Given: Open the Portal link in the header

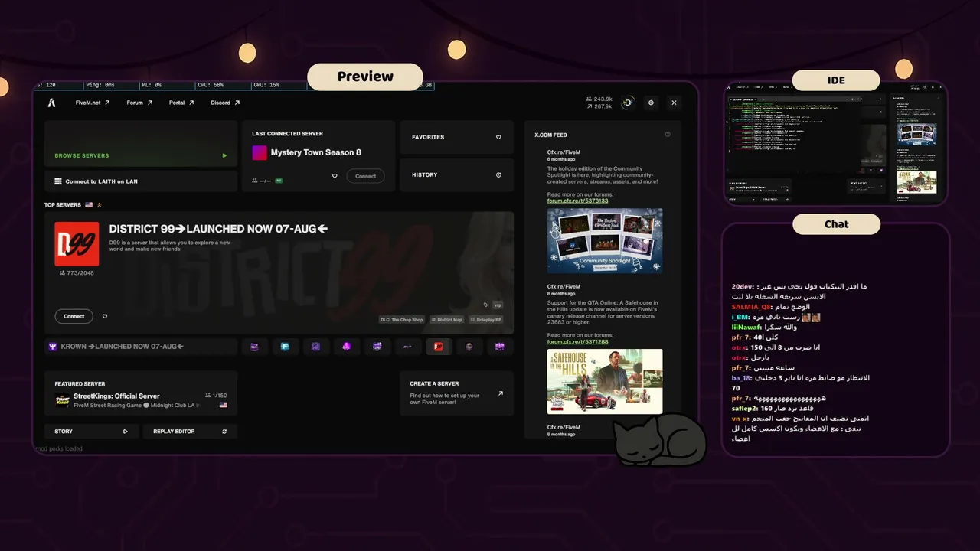Looking at the screenshot, I should coord(181,103).
